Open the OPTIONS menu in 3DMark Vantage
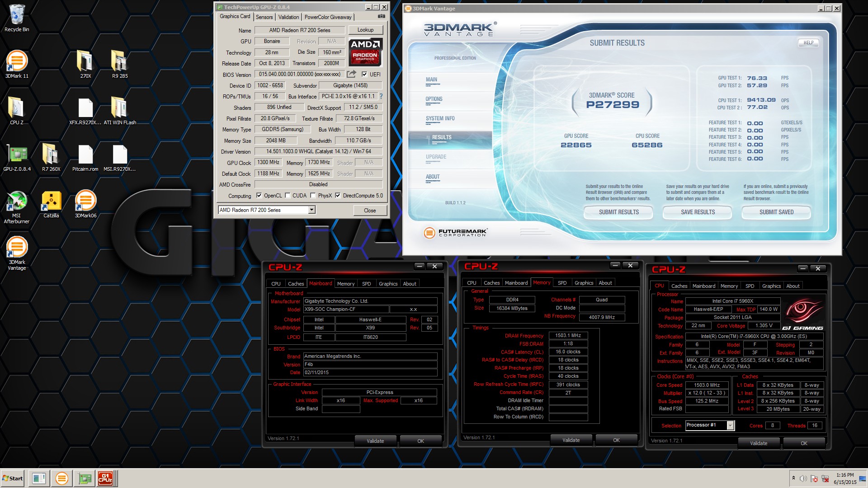 [434, 99]
